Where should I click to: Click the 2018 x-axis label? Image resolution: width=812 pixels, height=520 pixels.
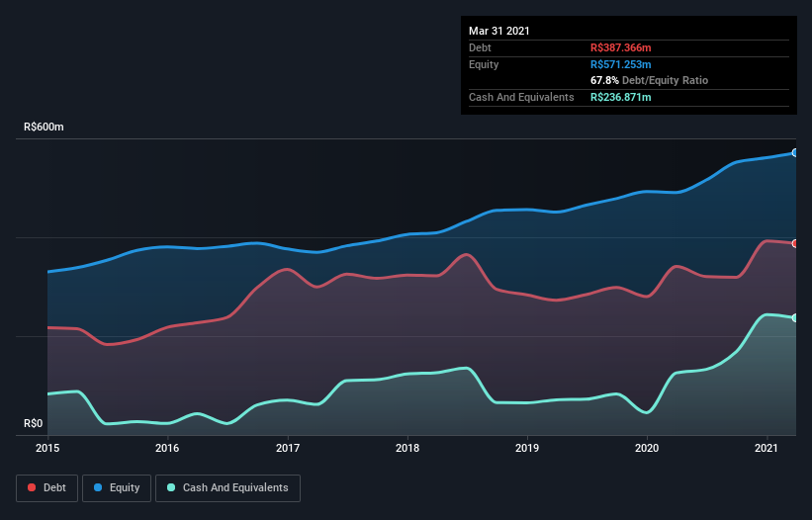(407, 448)
